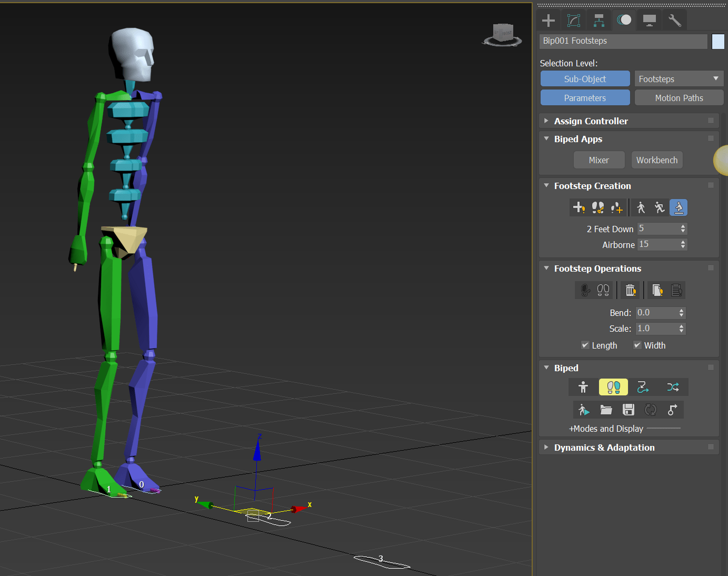Open the Utilities wrench tab

pyautogui.click(x=674, y=21)
